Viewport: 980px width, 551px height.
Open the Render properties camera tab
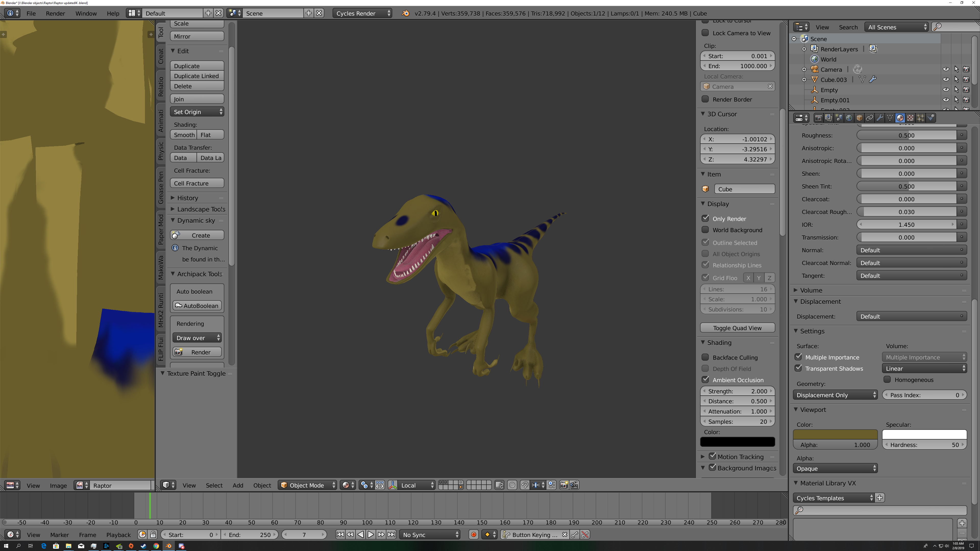coord(818,118)
